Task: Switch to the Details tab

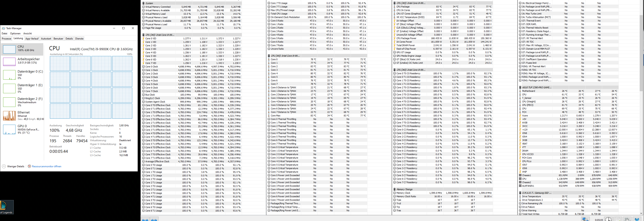Action: coord(69,39)
